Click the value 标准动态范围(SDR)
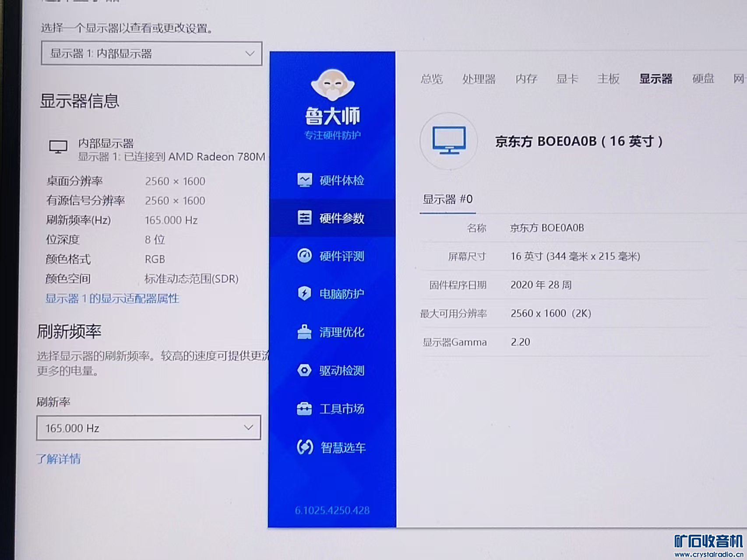 point(192,279)
